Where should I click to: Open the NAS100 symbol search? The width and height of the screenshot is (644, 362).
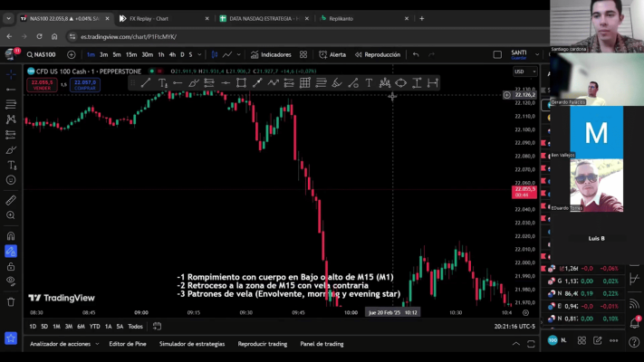click(x=41, y=54)
